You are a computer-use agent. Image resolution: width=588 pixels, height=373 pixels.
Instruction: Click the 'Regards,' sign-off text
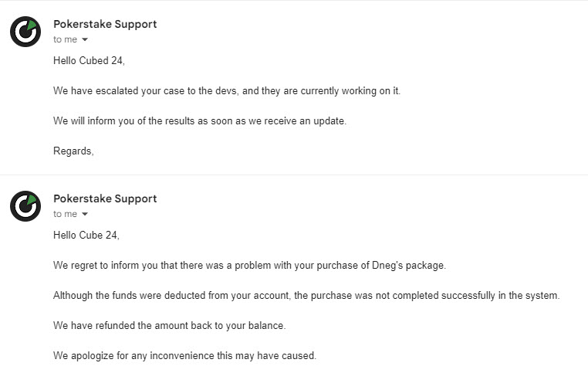coord(73,151)
